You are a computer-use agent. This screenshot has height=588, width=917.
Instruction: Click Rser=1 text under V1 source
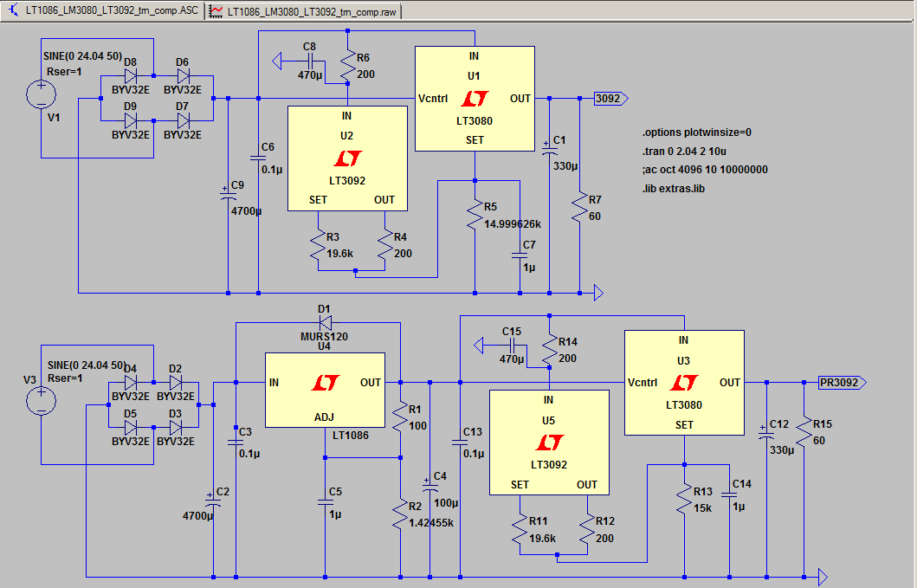click(64, 72)
